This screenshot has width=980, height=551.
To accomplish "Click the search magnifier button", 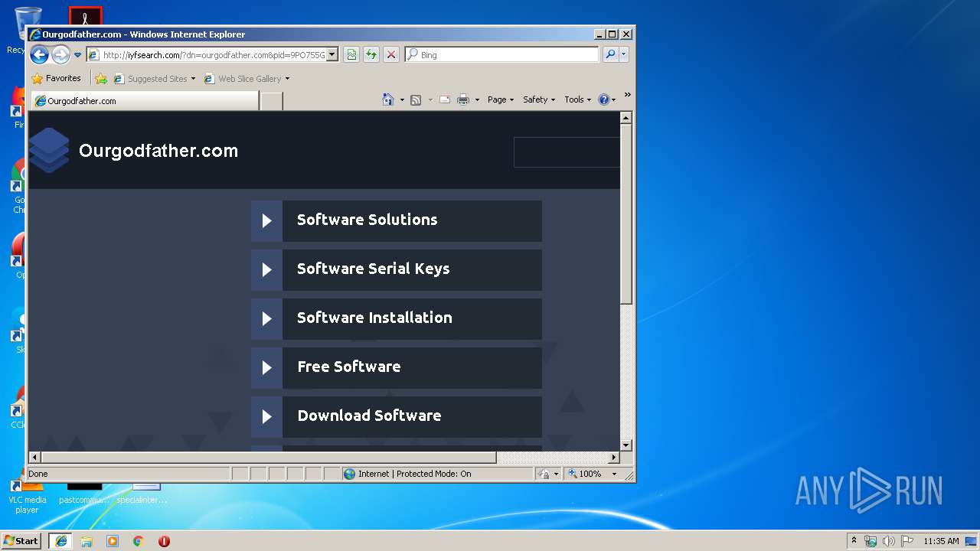I will point(610,54).
